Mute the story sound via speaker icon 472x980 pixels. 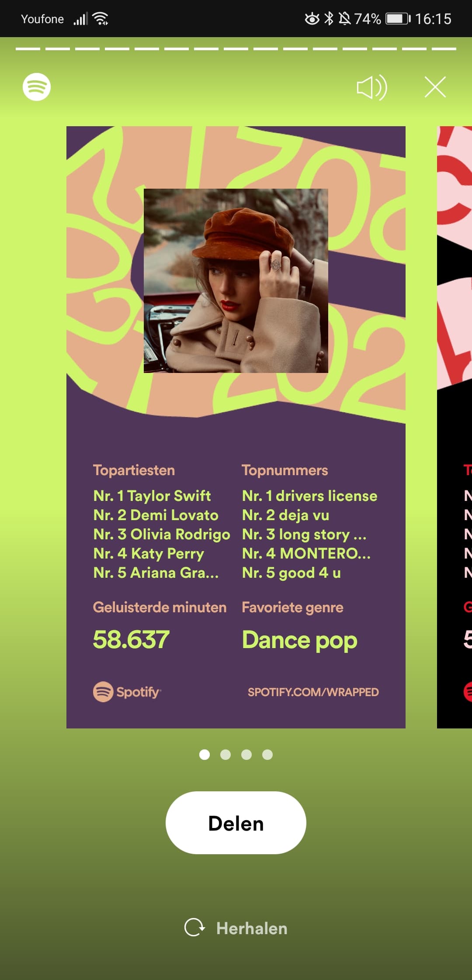(372, 87)
